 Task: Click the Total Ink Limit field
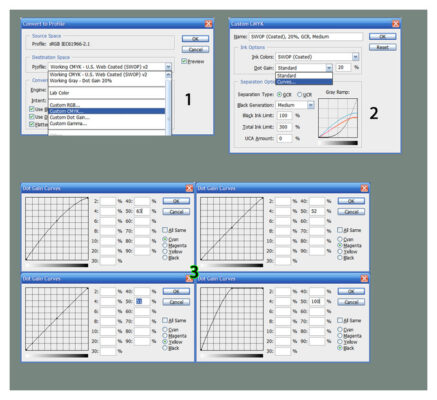pyautogui.click(x=284, y=127)
